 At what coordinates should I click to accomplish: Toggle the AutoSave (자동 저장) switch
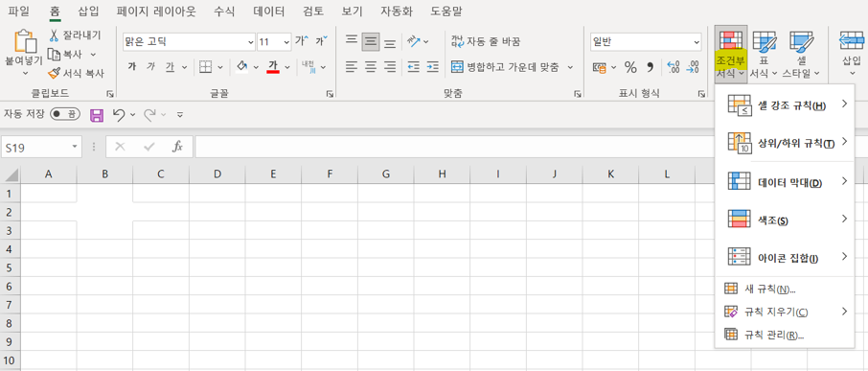tap(64, 115)
